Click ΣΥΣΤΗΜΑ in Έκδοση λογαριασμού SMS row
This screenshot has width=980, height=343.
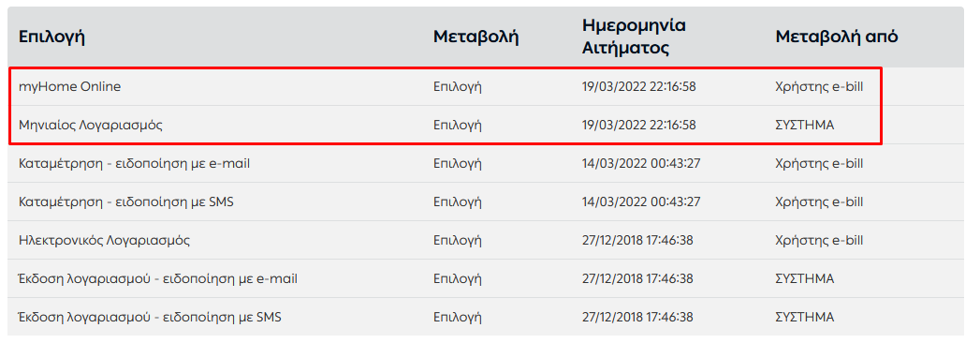click(804, 317)
